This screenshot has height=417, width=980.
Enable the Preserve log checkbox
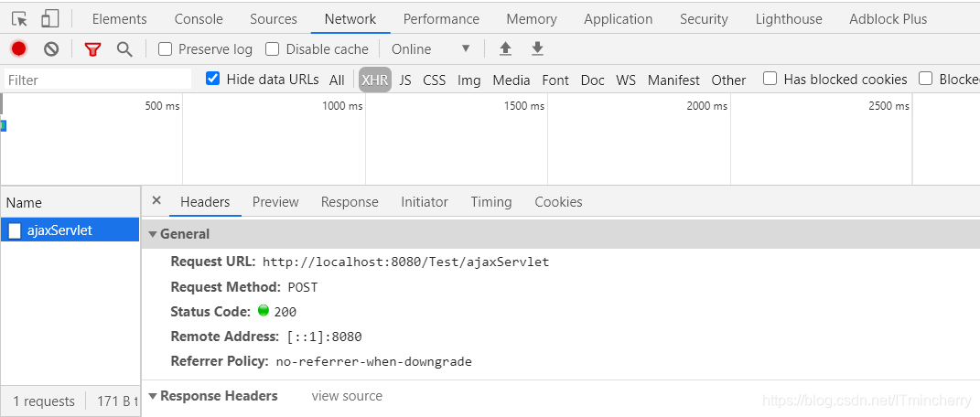[166, 49]
